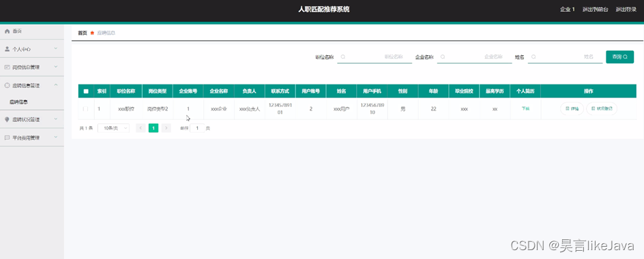
Task: Click the person icon beside 个人中心
Action: click(7, 49)
